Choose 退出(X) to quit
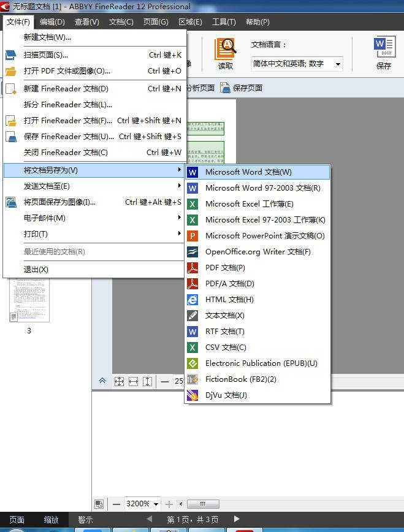The height and width of the screenshot is (532, 404). (x=94, y=270)
